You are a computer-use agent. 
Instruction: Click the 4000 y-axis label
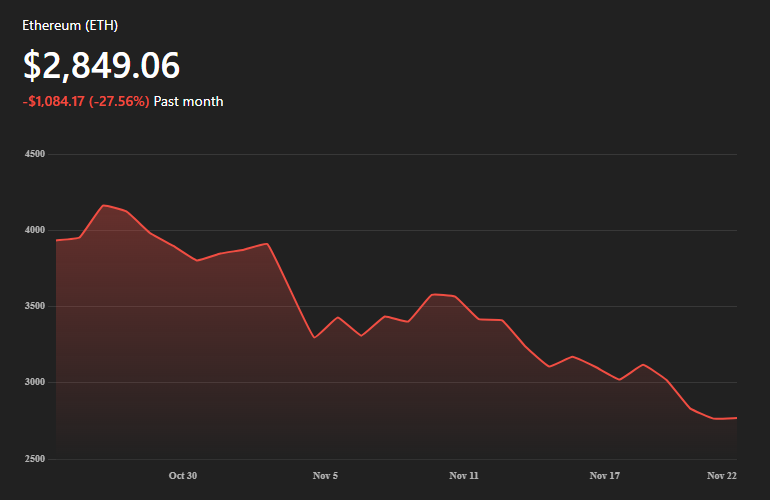click(35, 230)
